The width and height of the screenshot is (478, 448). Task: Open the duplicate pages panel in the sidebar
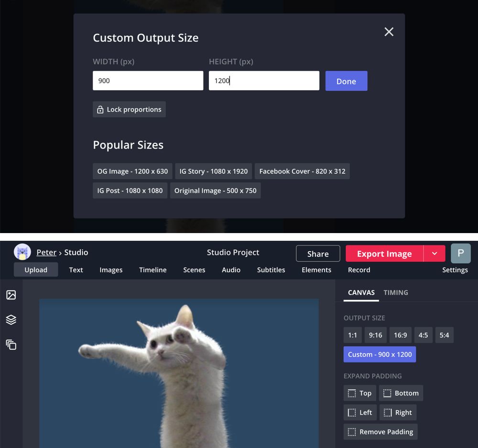[x=11, y=345]
